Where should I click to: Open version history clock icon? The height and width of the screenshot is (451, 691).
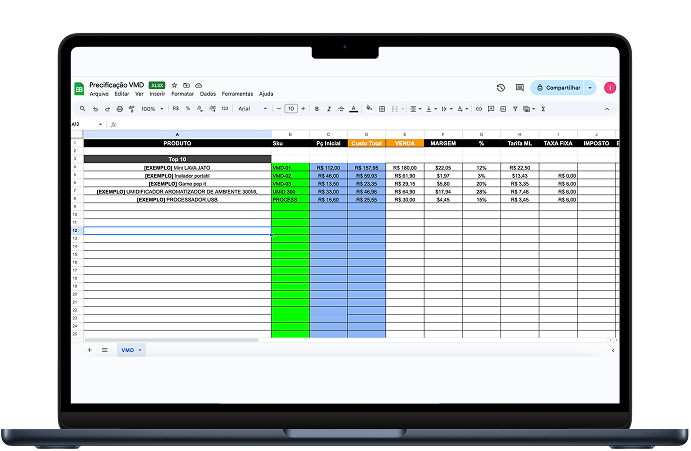tap(500, 88)
